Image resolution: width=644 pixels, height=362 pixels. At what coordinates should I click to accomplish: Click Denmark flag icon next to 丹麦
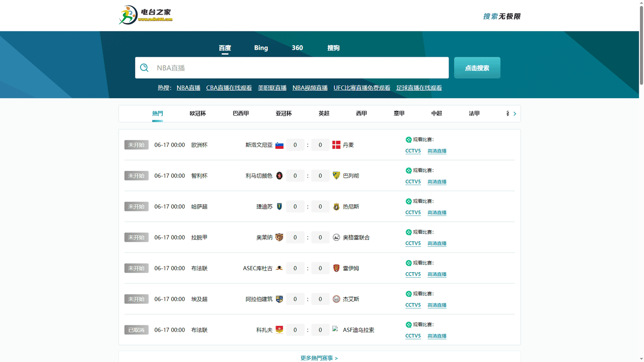tap(336, 145)
